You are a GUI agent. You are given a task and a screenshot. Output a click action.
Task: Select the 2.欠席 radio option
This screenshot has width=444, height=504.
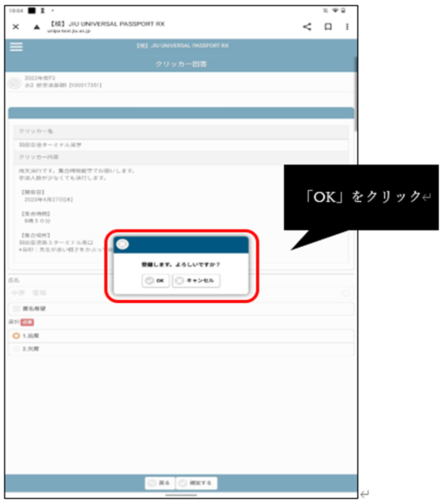(x=16, y=349)
